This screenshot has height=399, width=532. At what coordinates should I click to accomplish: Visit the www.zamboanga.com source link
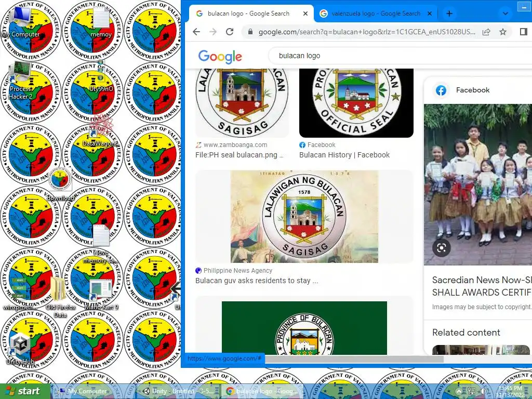(235, 145)
